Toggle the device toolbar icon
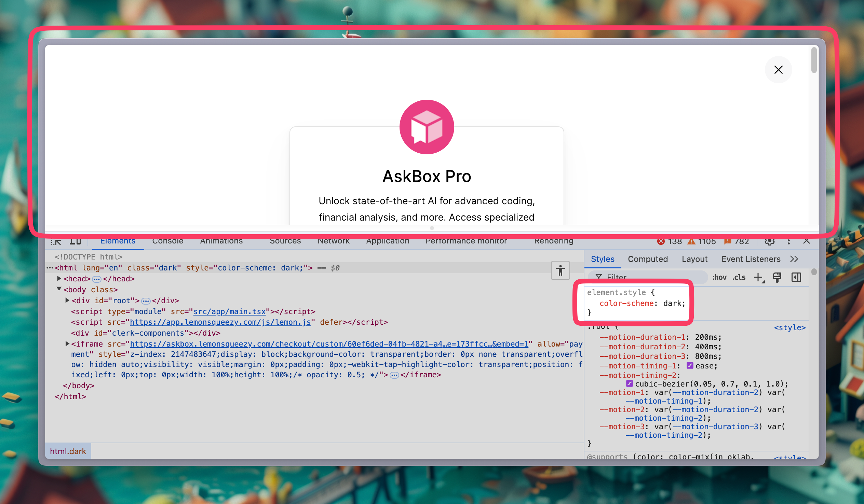The height and width of the screenshot is (504, 864). pyautogui.click(x=75, y=241)
